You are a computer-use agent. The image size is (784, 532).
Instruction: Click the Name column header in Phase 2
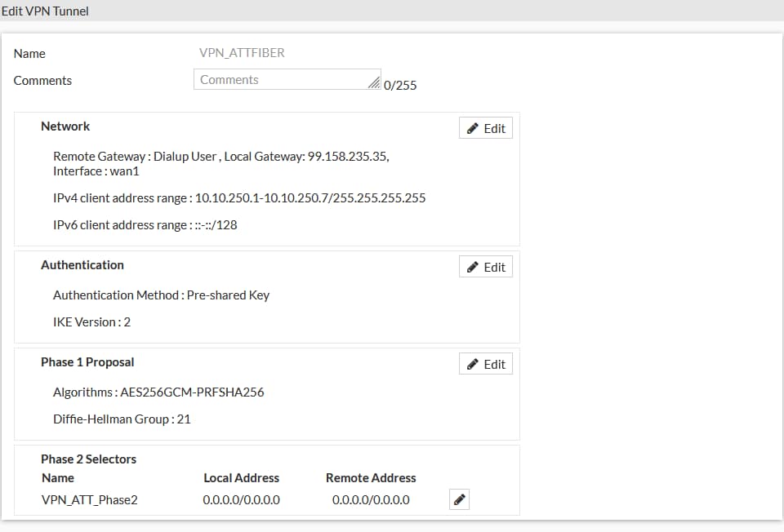(58, 478)
